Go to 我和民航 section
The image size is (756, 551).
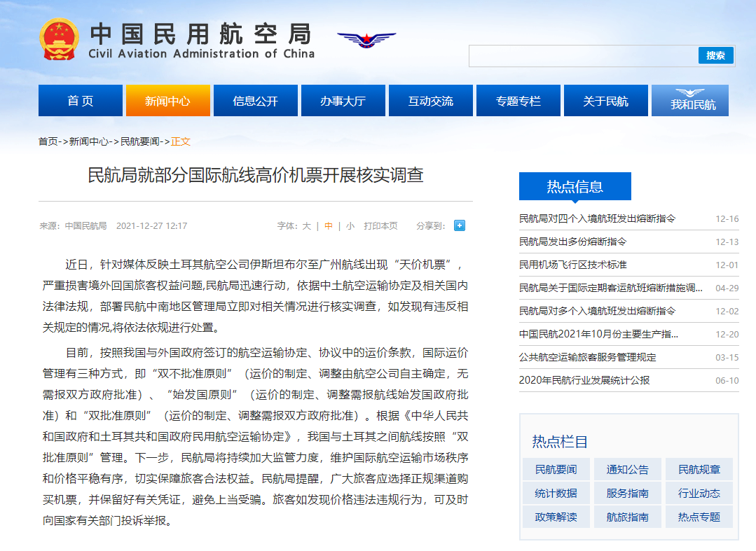[690, 101]
